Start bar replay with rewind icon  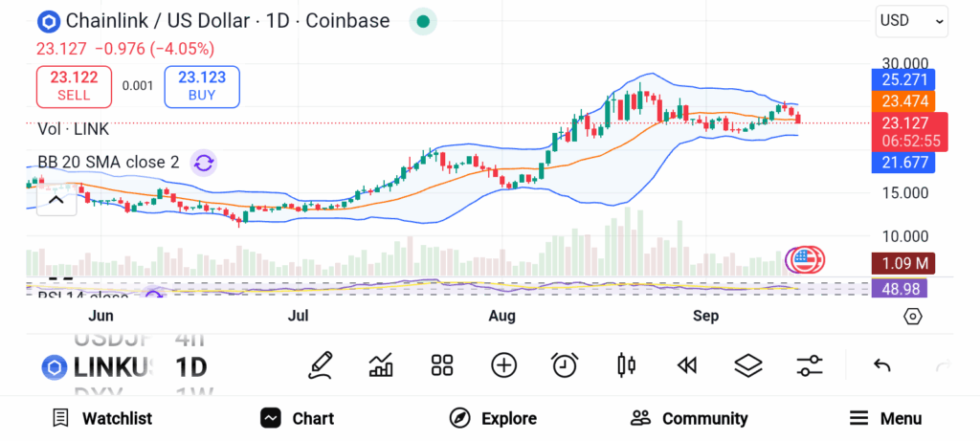[x=686, y=364]
